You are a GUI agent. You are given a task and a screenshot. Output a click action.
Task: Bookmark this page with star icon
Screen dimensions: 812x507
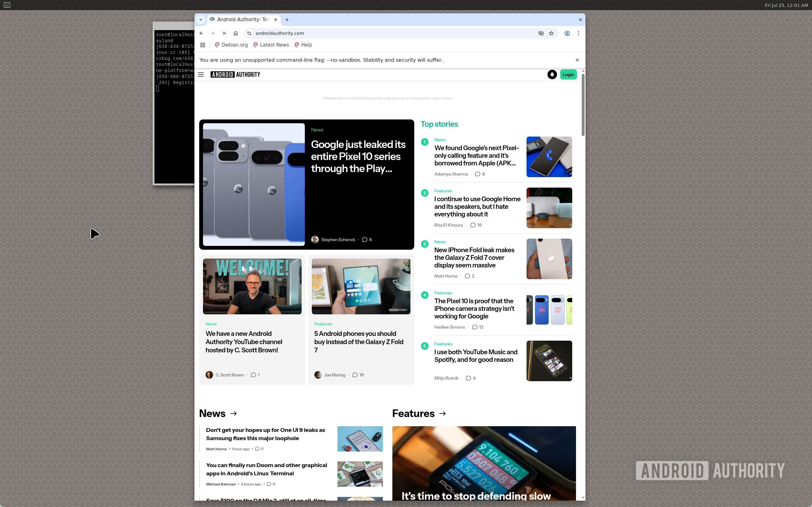(551, 33)
